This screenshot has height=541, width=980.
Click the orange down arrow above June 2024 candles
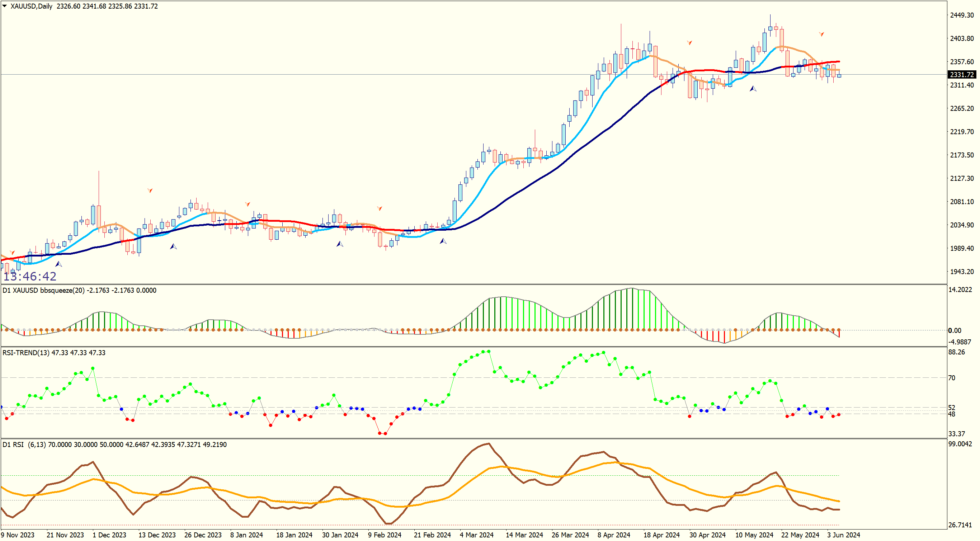(821, 34)
